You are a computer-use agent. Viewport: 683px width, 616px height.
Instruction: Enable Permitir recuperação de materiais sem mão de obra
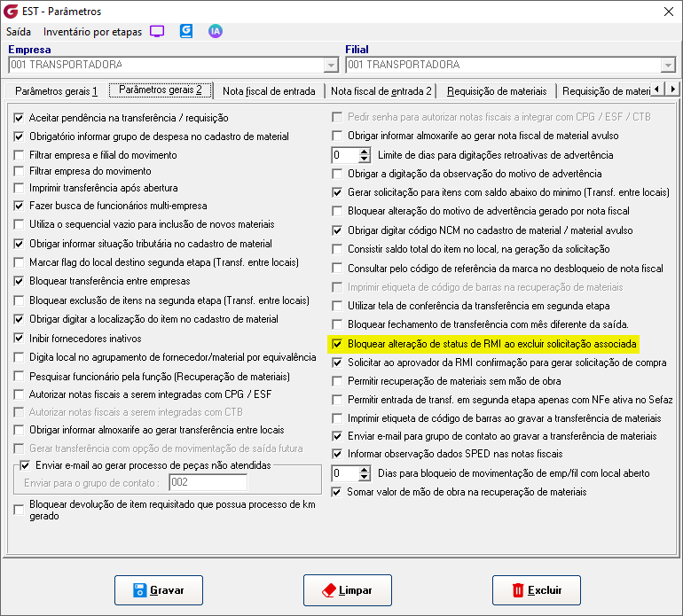337,381
